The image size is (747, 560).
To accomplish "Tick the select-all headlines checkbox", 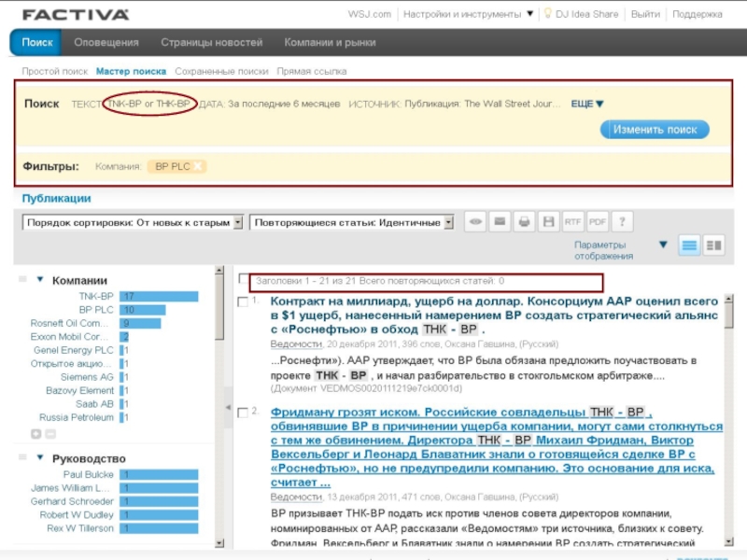I will pyautogui.click(x=243, y=278).
